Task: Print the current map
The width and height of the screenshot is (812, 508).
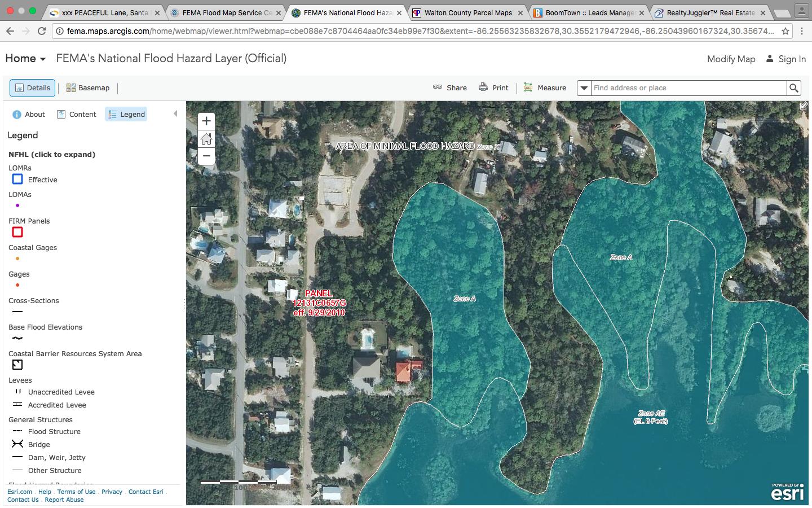Action: point(493,87)
